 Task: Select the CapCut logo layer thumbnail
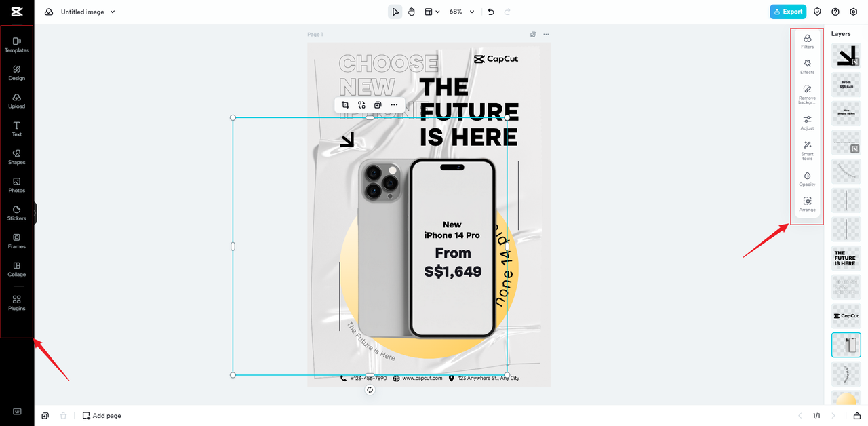846,316
